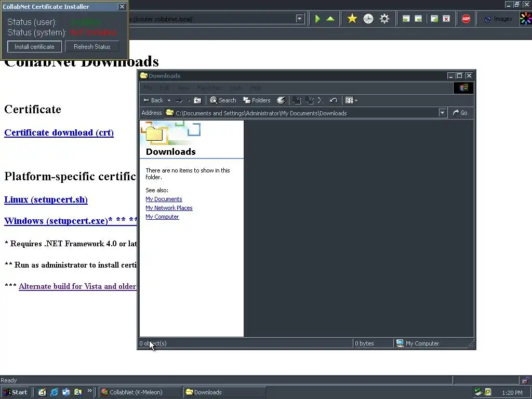Open preferences via the gear icon
Screen dimensions: 532x399
coord(384,19)
